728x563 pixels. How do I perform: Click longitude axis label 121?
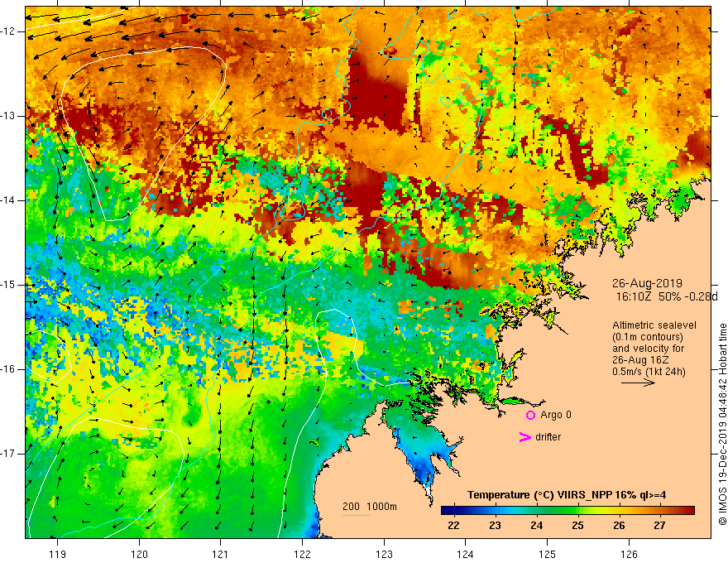221,555
